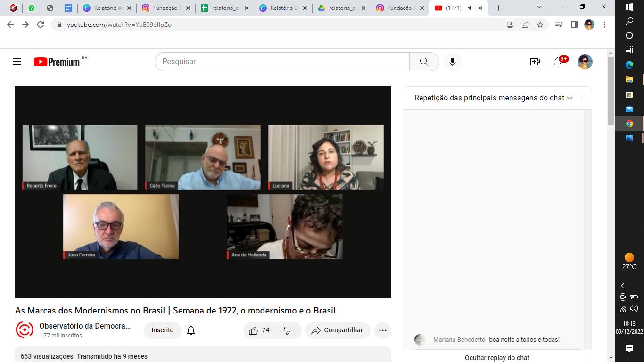Open the Windows Start menu
This screenshot has width=644, height=362.
click(x=629, y=7)
